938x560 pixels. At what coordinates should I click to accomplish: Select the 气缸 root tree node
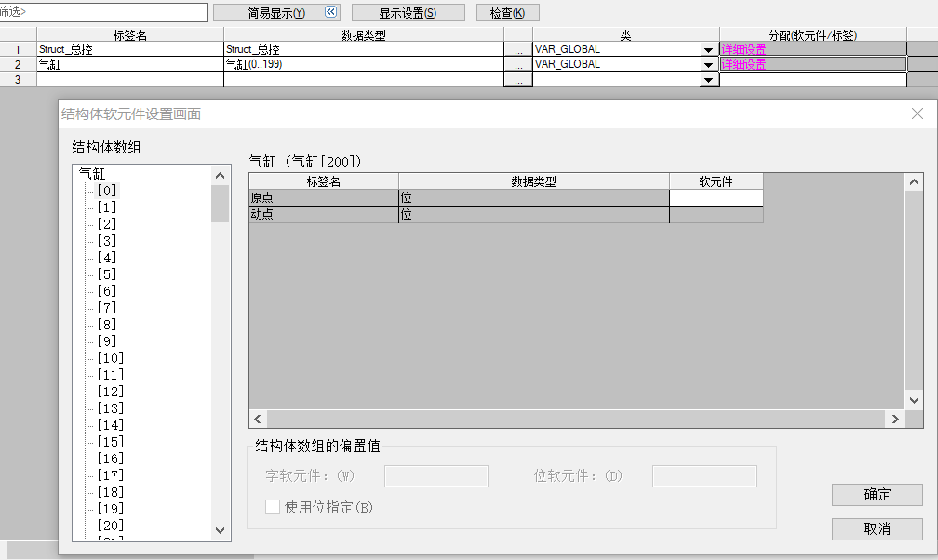(x=92, y=173)
